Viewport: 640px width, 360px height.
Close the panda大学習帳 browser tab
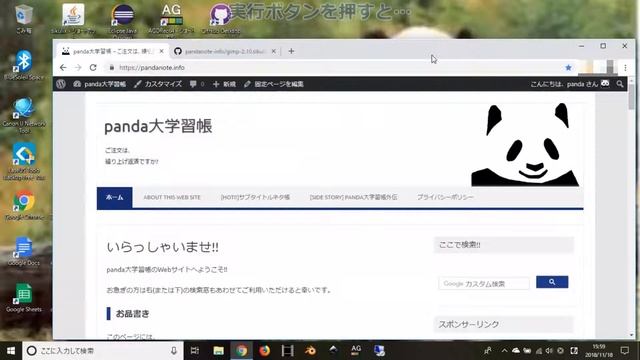coord(162,51)
